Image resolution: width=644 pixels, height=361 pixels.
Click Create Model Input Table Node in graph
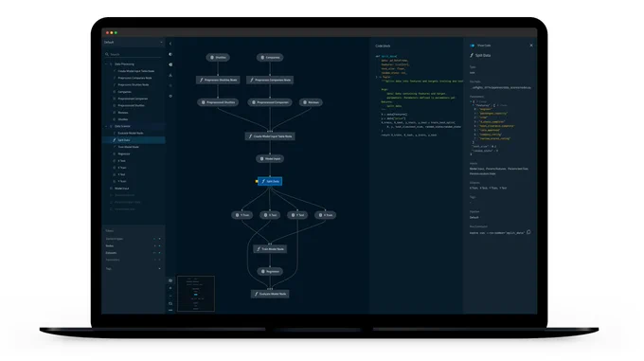(269, 136)
